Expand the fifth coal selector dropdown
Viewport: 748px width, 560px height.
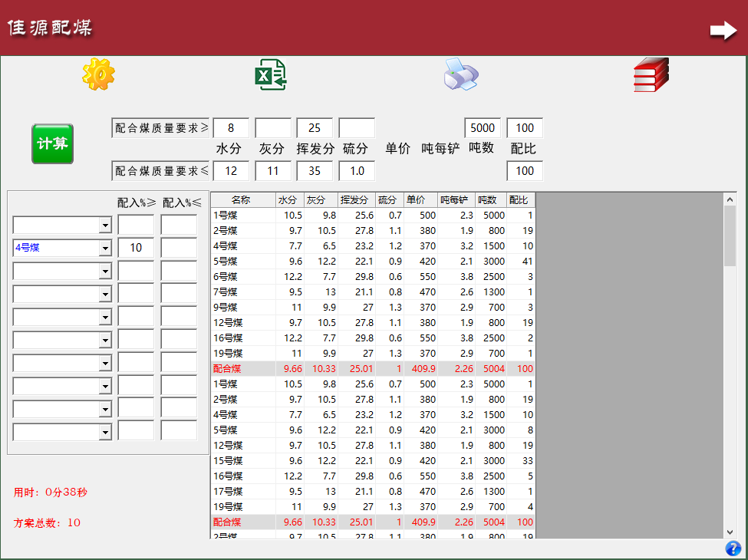coord(105,318)
